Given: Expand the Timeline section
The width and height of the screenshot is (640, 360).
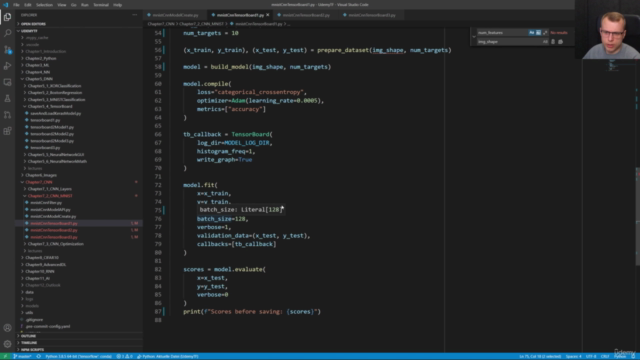Looking at the screenshot, I should pos(79,343).
